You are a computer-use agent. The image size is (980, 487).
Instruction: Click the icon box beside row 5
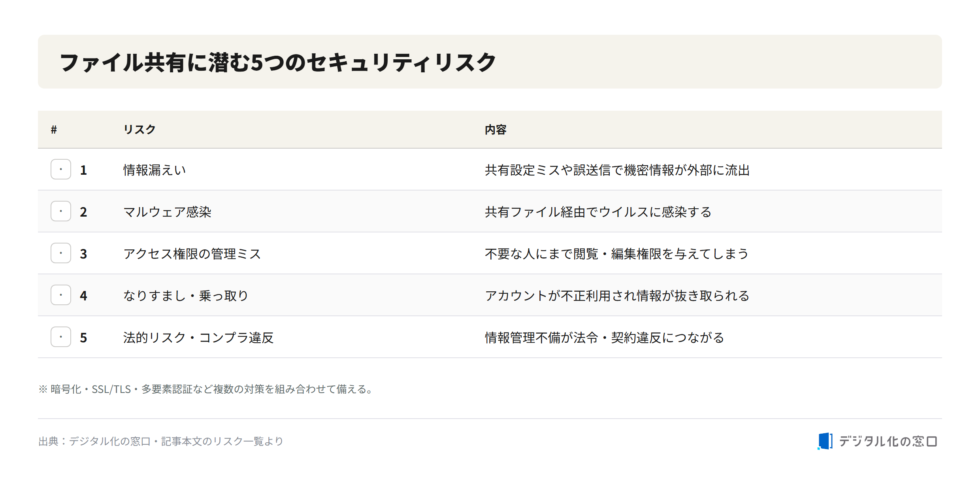tap(61, 337)
